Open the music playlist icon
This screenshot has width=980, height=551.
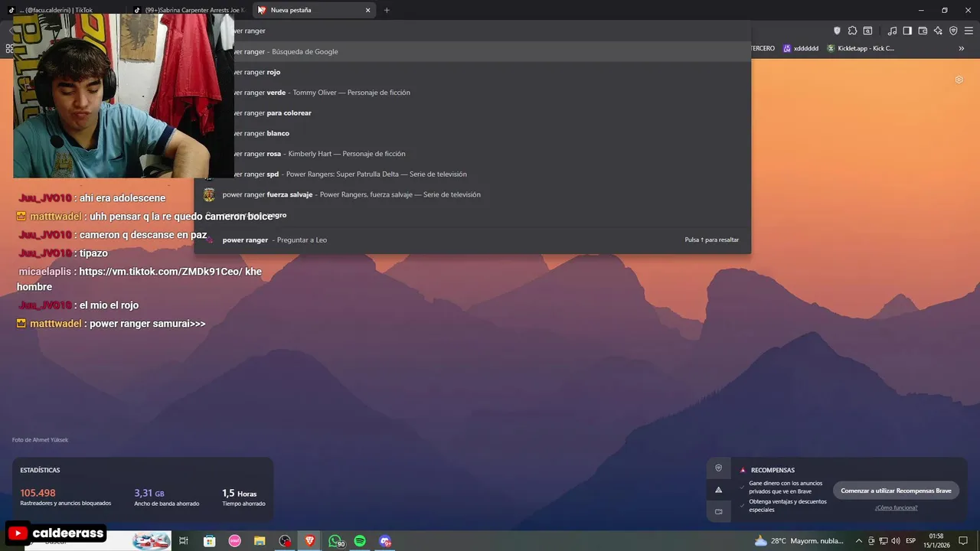892,31
